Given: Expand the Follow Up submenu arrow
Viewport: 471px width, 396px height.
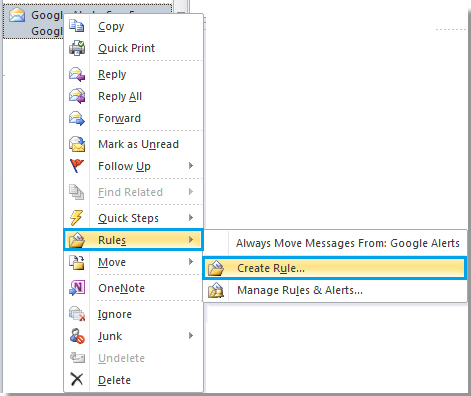Looking at the screenshot, I should click(191, 166).
